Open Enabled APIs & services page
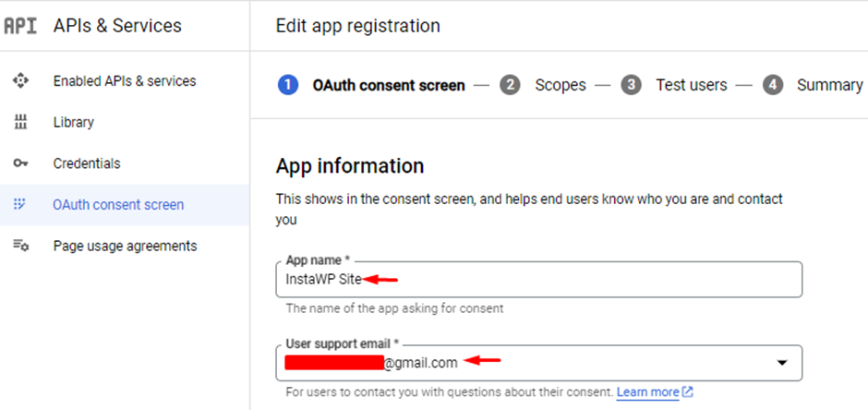 click(x=125, y=80)
